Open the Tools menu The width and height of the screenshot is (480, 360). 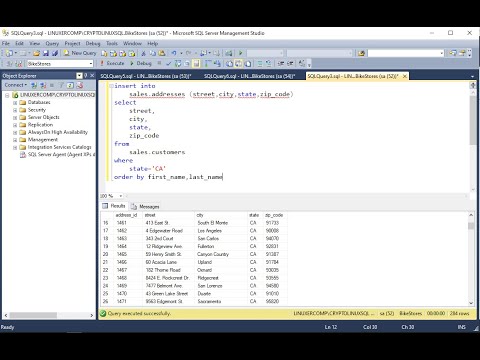(112, 43)
